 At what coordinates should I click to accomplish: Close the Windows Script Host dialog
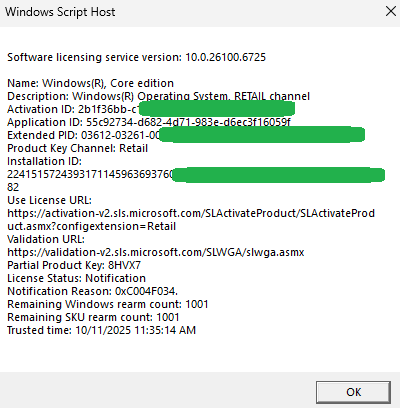391,11
